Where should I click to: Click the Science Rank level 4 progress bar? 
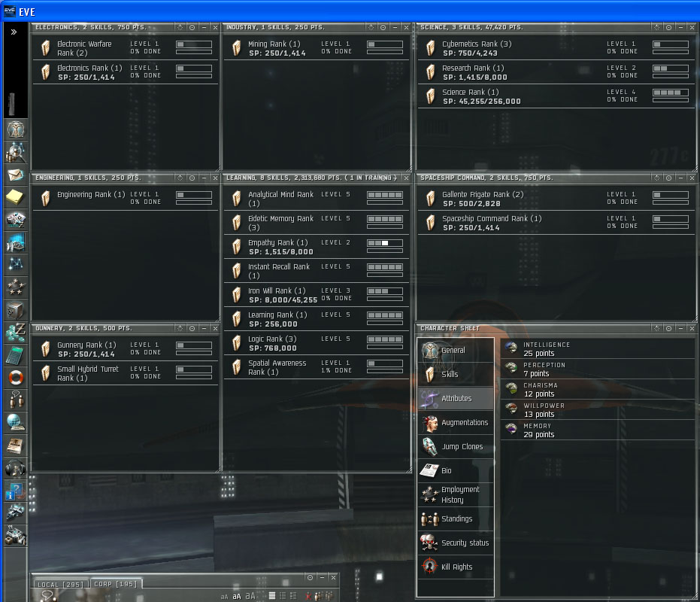[671, 93]
